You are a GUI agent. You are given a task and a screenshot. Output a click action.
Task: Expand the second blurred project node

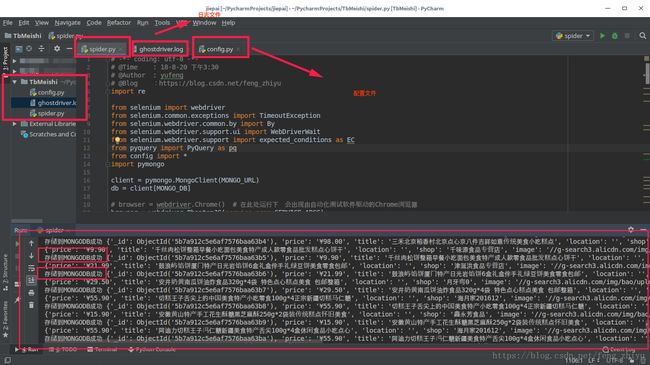pos(15,71)
